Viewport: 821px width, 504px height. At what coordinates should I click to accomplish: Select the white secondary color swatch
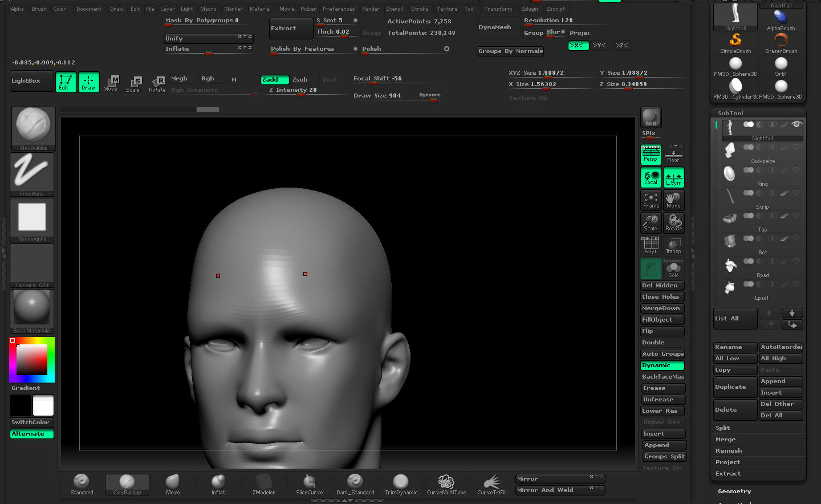click(x=43, y=405)
